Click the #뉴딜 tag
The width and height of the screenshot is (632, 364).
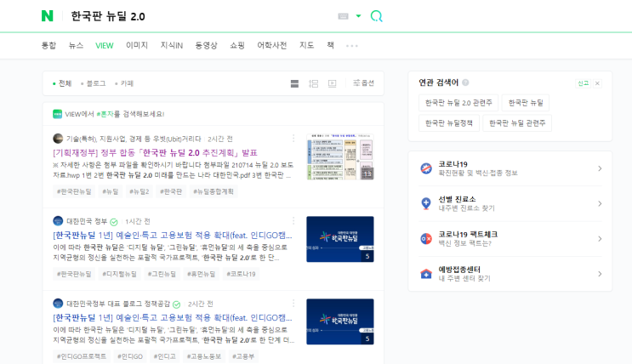[111, 191]
